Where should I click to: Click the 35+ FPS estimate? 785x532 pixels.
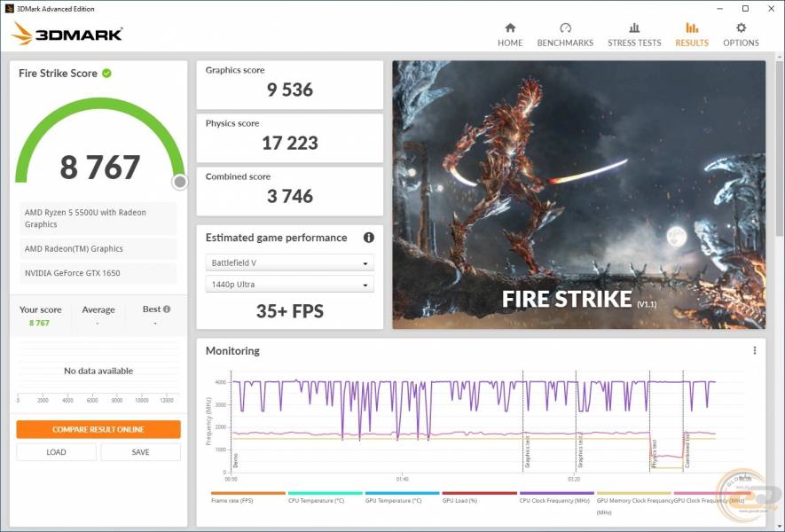(290, 311)
